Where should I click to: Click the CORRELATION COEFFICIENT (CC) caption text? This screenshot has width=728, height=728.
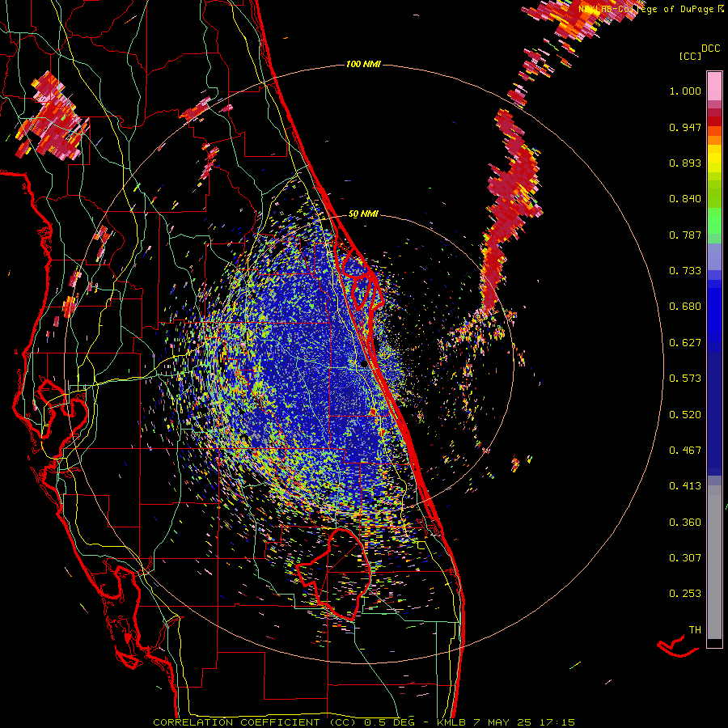point(255,722)
